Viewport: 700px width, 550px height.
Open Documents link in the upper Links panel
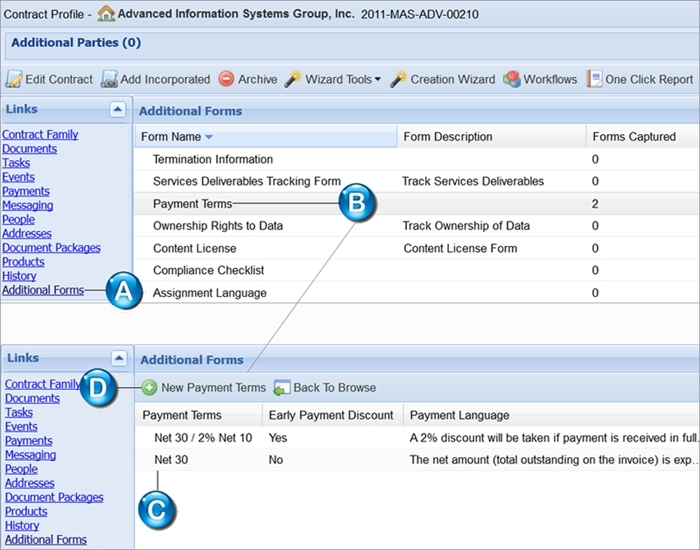[x=29, y=149]
